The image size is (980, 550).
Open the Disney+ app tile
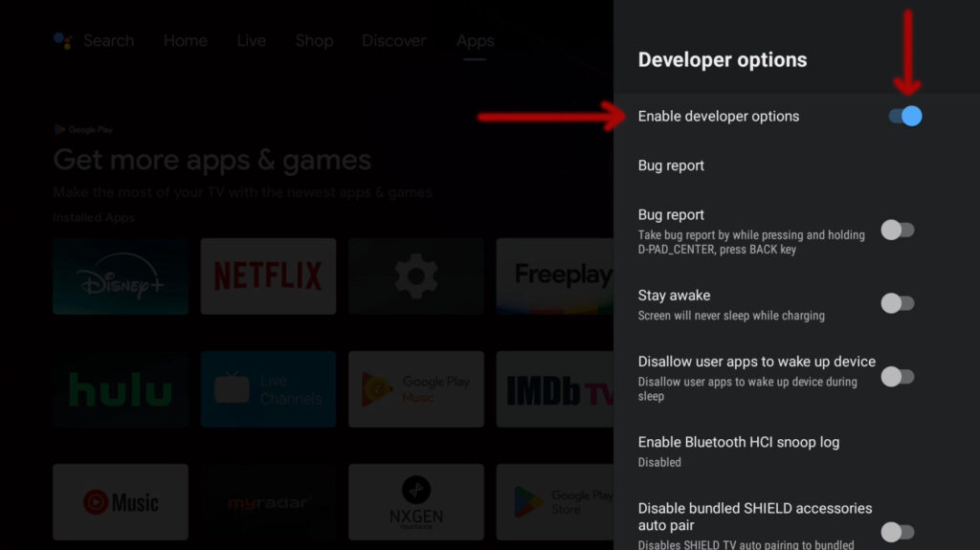click(121, 276)
